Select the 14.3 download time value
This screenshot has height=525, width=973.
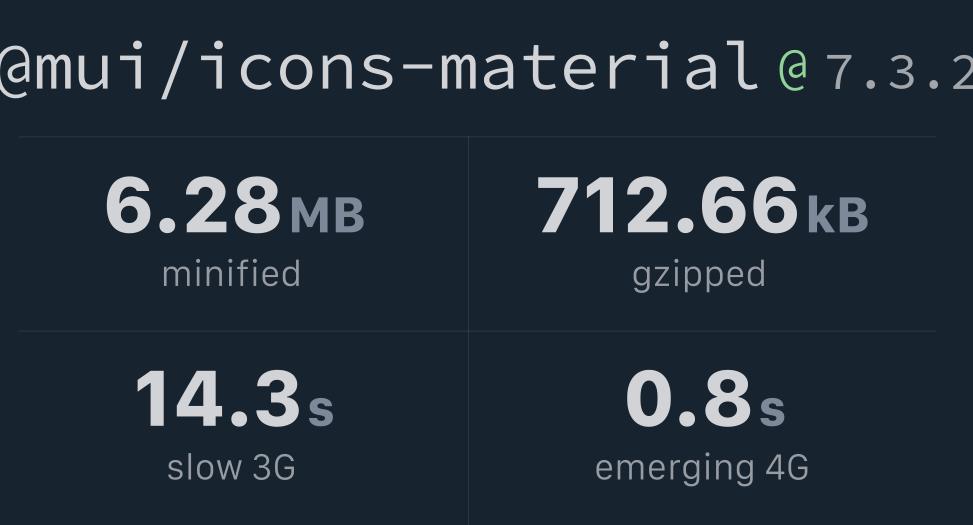pyautogui.click(x=218, y=399)
